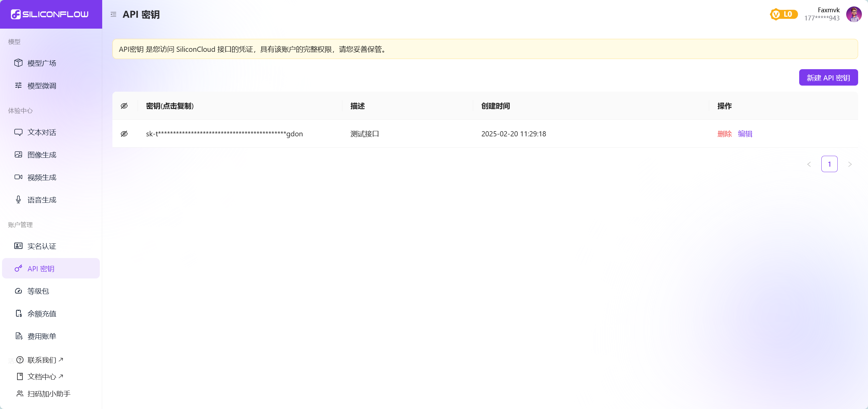Open 模型微调 sliders icon
The height and width of the screenshot is (409, 868).
tap(18, 86)
